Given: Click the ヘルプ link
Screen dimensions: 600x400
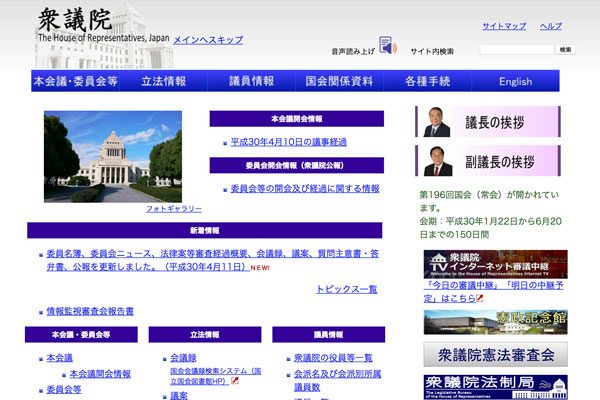Looking at the screenshot, I should click(551, 26).
